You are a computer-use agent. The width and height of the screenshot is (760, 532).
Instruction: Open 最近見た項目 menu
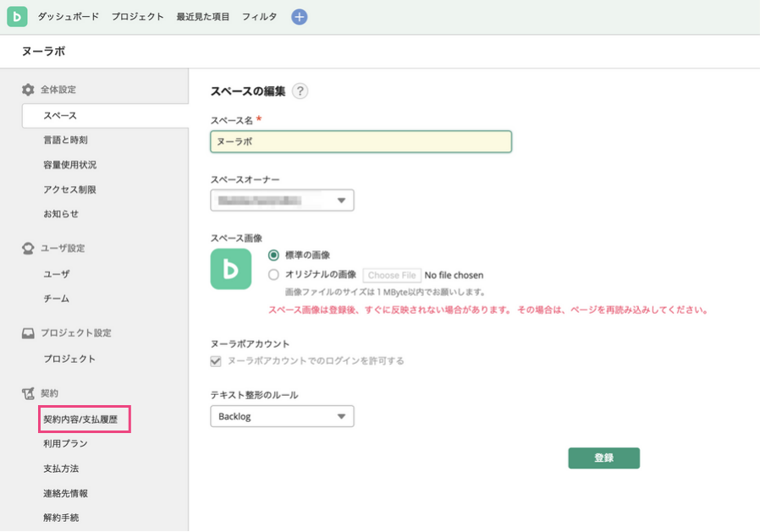pos(202,16)
